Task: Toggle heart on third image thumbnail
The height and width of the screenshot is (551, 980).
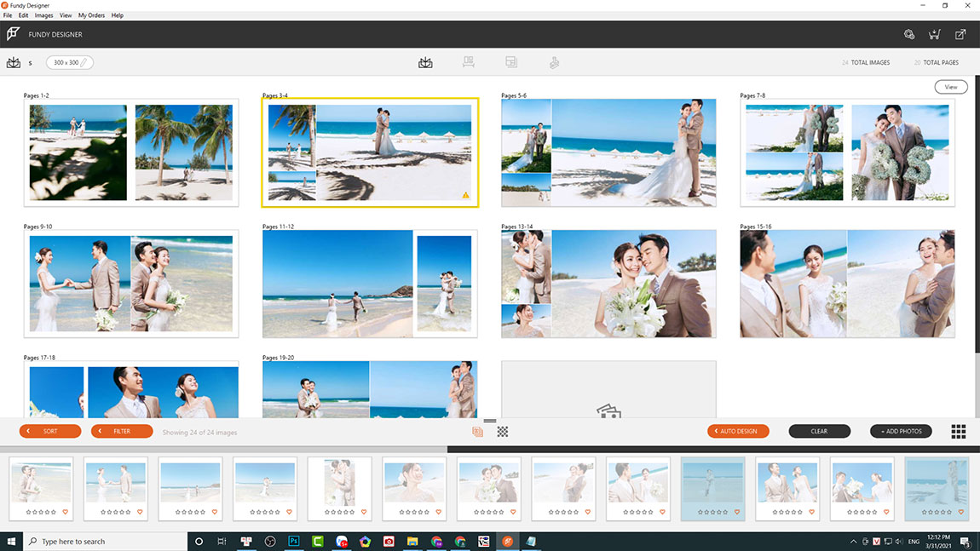Action: pos(215,513)
